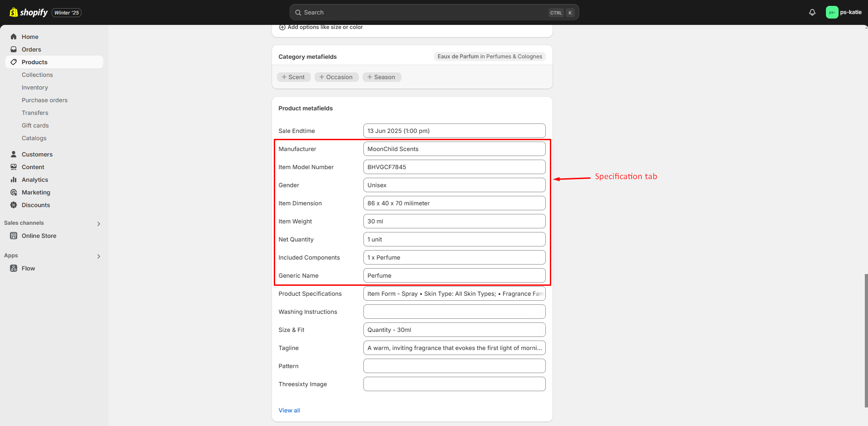Open the Eaux de Parfum category selector

[489, 56]
